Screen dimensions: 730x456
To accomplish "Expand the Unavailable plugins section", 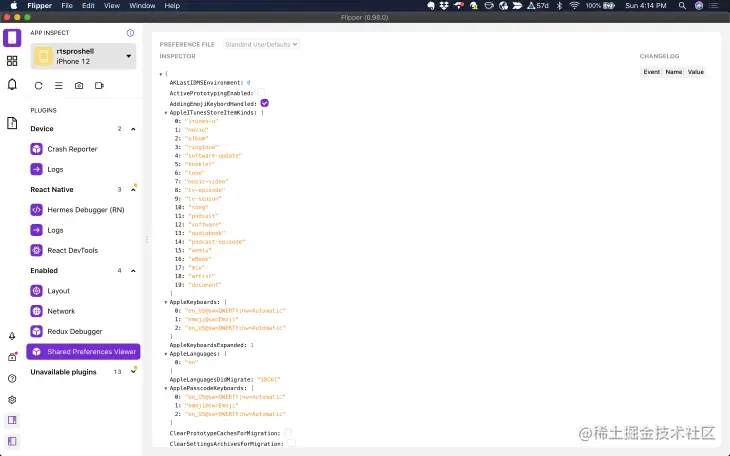I will pyautogui.click(x=133, y=372).
